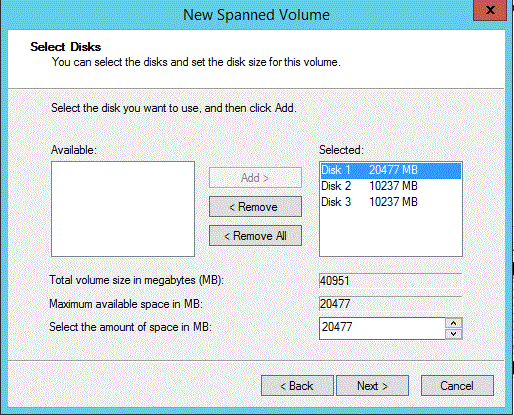Go back with the < Back button

[297, 386]
